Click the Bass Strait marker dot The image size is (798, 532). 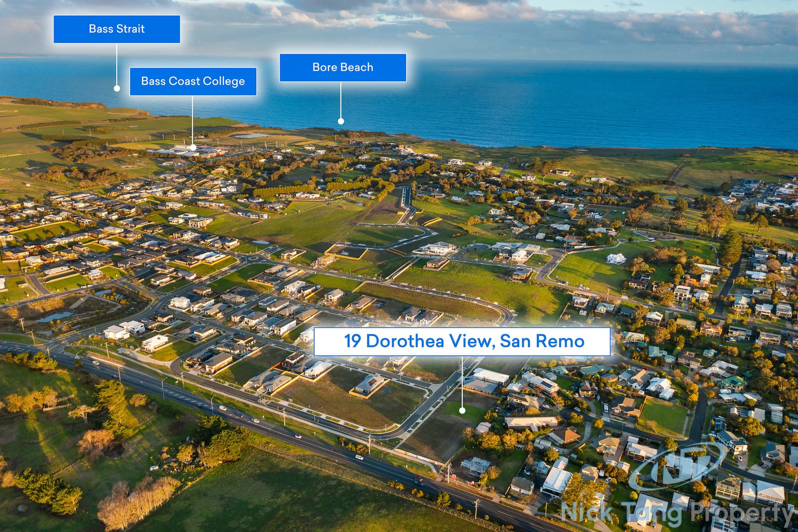tap(116, 89)
